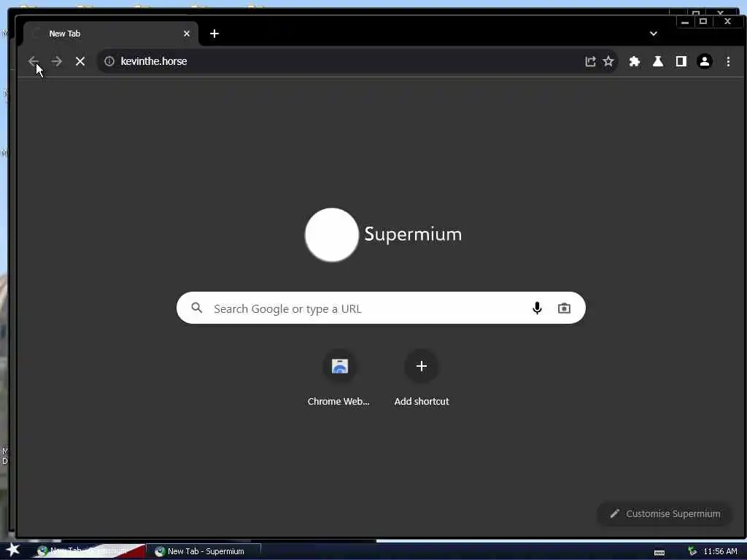Click the 11:56 AM clock
This screenshot has height=560, width=747.
click(x=720, y=551)
